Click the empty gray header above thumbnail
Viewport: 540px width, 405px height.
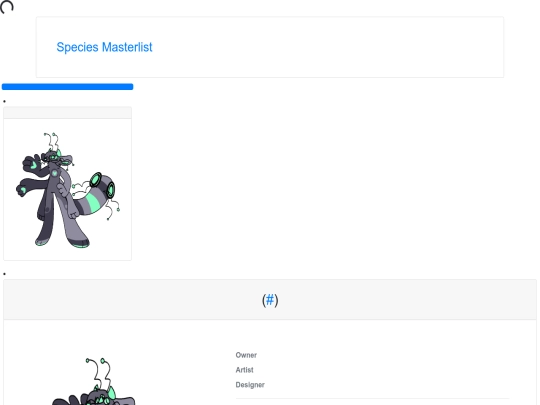[x=68, y=113]
